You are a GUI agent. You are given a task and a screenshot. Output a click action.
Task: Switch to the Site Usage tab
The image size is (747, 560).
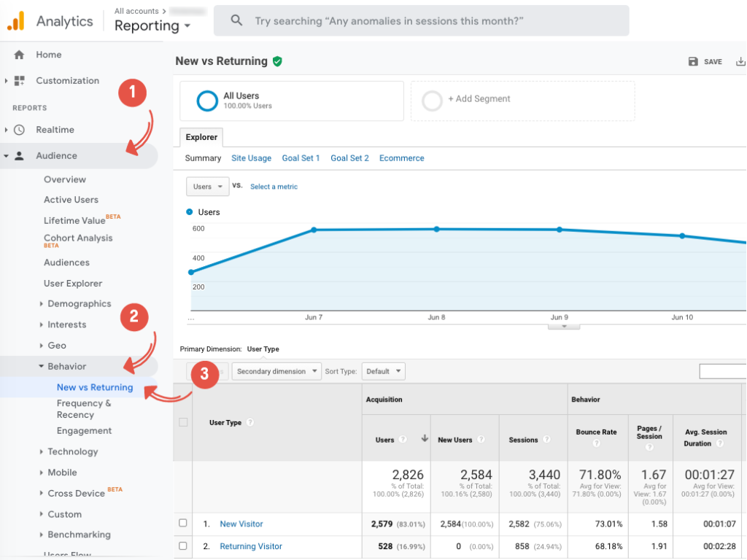(251, 158)
